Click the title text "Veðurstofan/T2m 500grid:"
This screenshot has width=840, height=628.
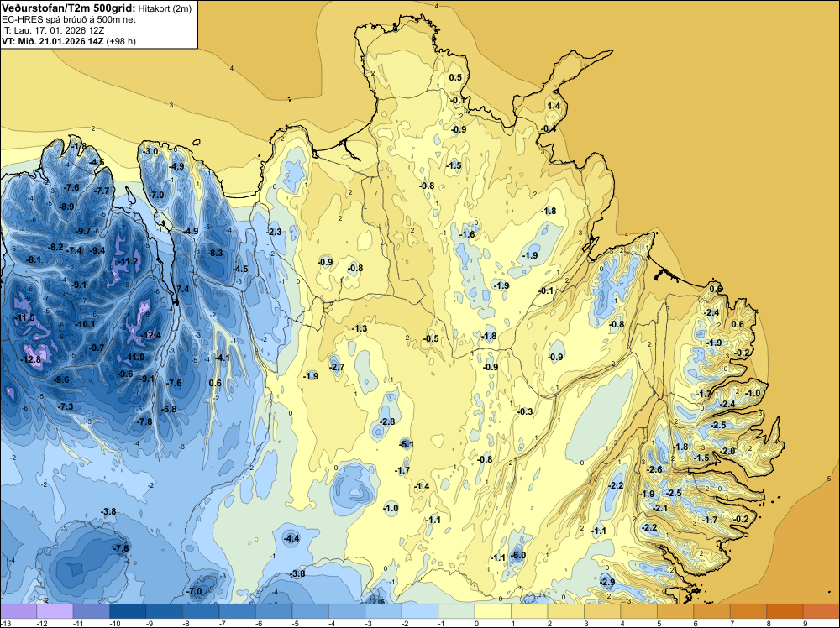68,8
